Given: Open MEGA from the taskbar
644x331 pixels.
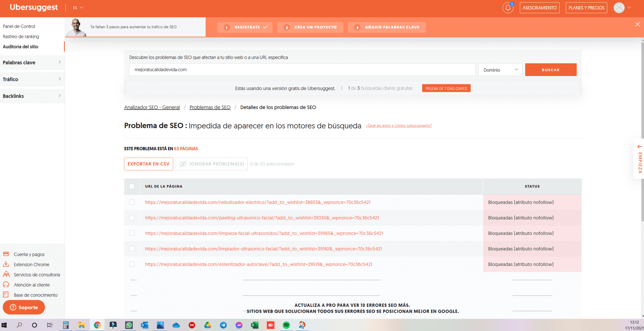Looking at the screenshot, I should 192,325.
